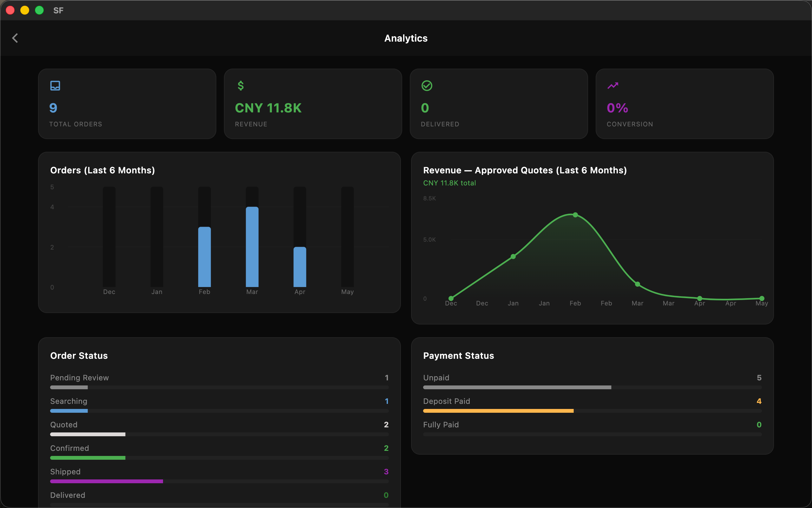Click the Jan data point on revenue line
Viewport: 812px width, 508px height.
click(513, 257)
